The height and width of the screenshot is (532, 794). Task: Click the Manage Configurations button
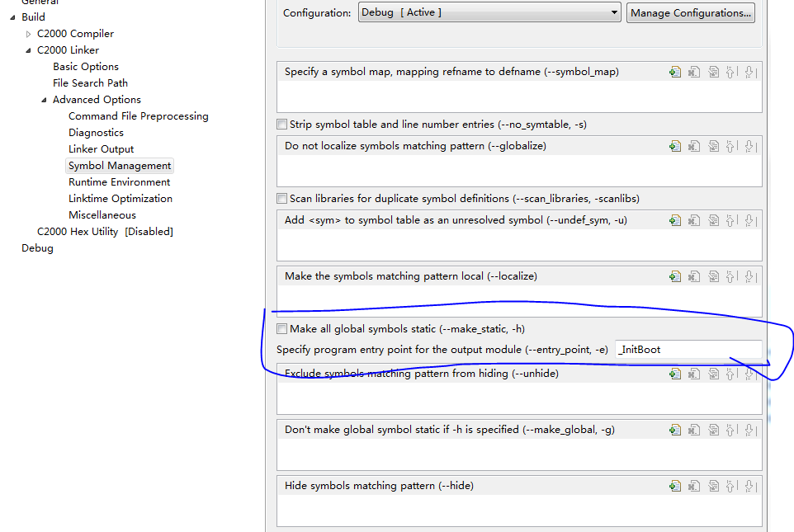691,12
